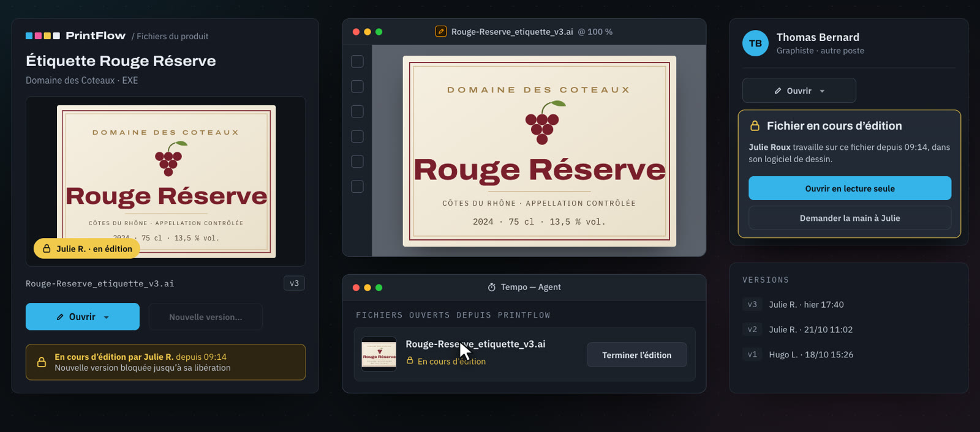Maximize the editor window with the green button
This screenshot has width=980, height=432.
tap(379, 32)
